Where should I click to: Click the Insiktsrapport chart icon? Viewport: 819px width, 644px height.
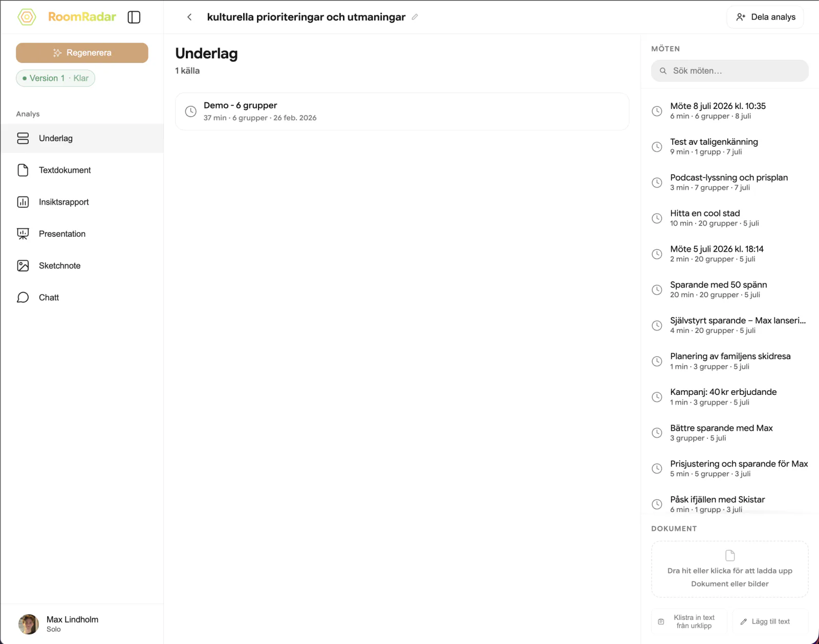coord(23,202)
